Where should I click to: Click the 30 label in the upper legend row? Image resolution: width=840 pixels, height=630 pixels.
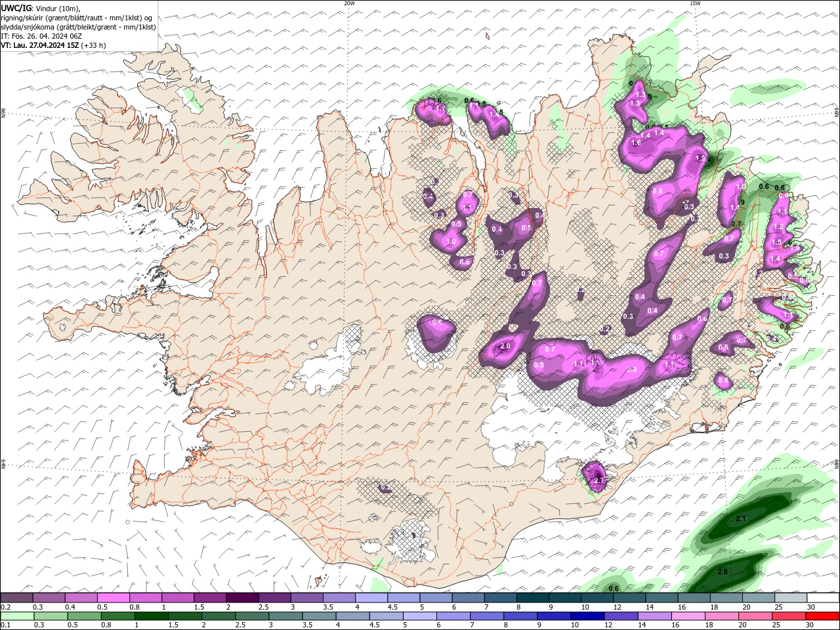[811, 607]
